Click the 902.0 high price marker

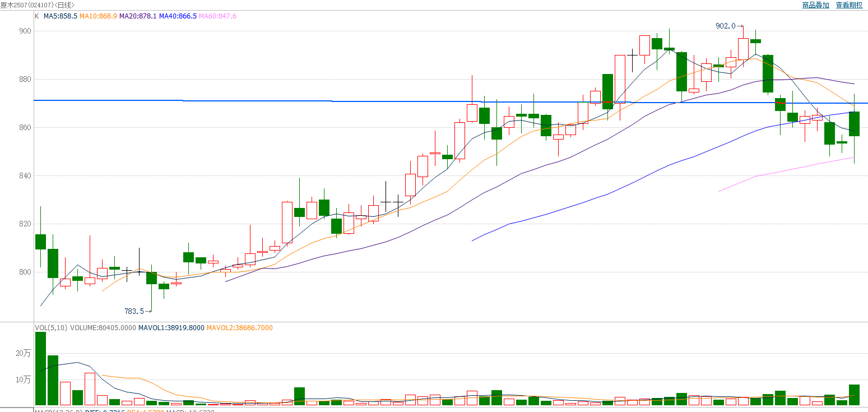coord(726,26)
